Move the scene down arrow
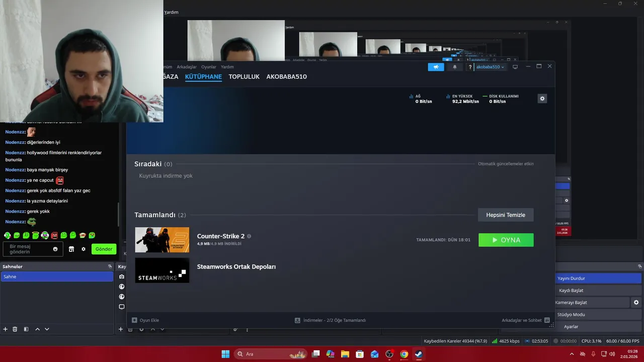 (x=47, y=329)
